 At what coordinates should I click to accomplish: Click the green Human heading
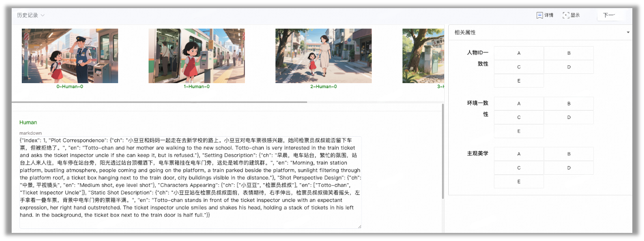28,123
